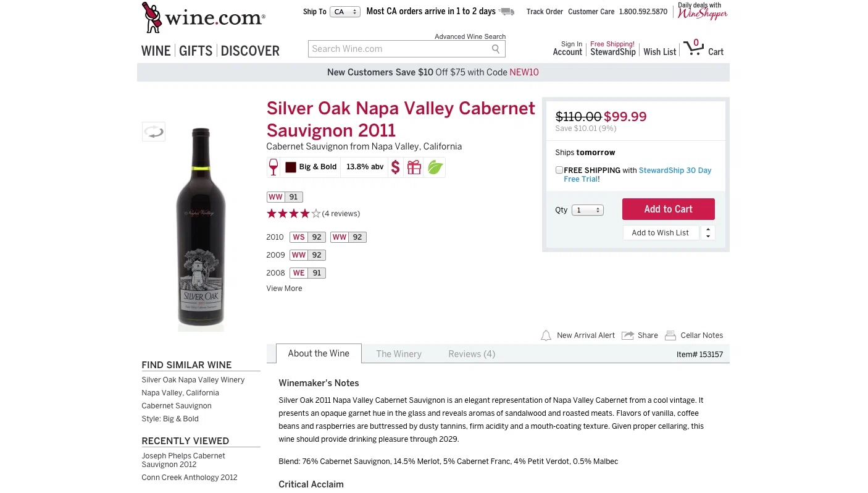
Task: Rotate bottle image with the arrows icon
Action: (154, 132)
